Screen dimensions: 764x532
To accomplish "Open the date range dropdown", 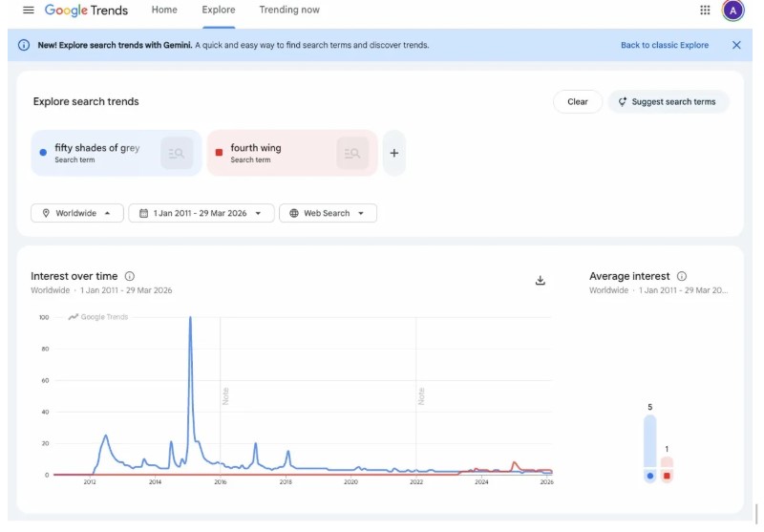I will point(202,213).
